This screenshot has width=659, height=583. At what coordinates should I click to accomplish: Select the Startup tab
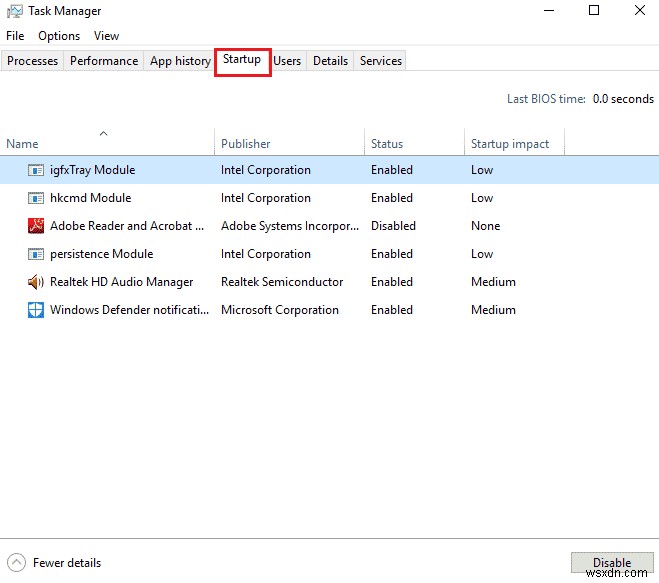pyautogui.click(x=242, y=60)
